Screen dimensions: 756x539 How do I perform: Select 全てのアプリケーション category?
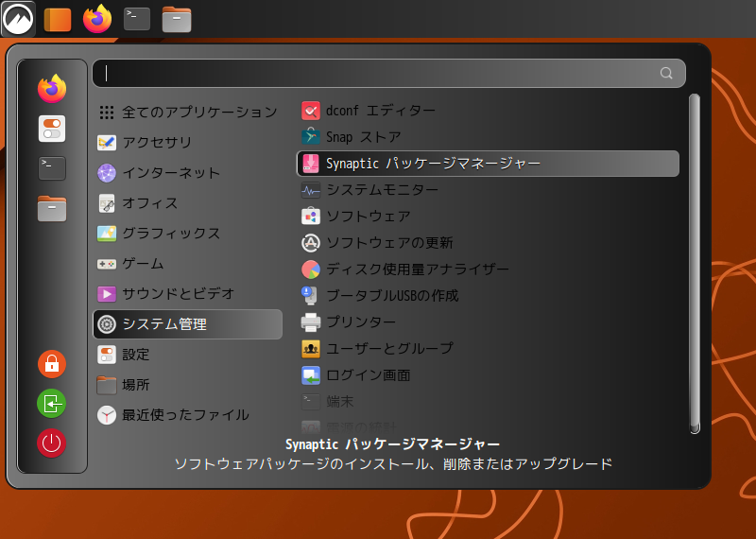click(x=187, y=113)
